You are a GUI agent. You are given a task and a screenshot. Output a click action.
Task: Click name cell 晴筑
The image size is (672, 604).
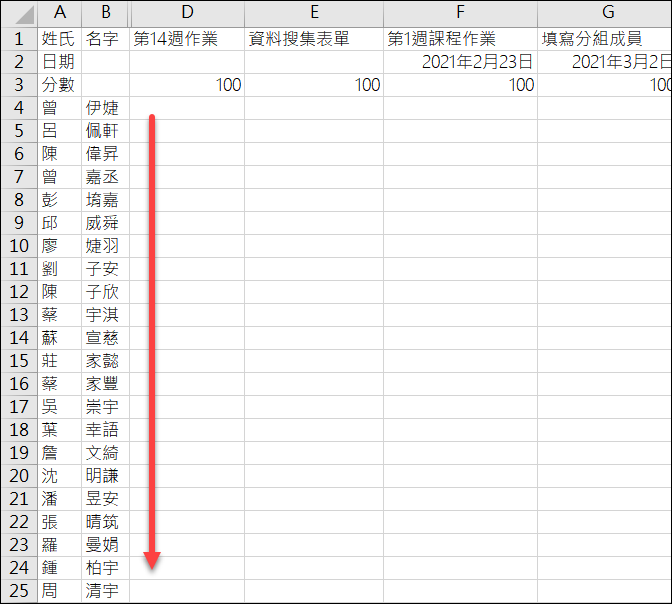click(105, 522)
